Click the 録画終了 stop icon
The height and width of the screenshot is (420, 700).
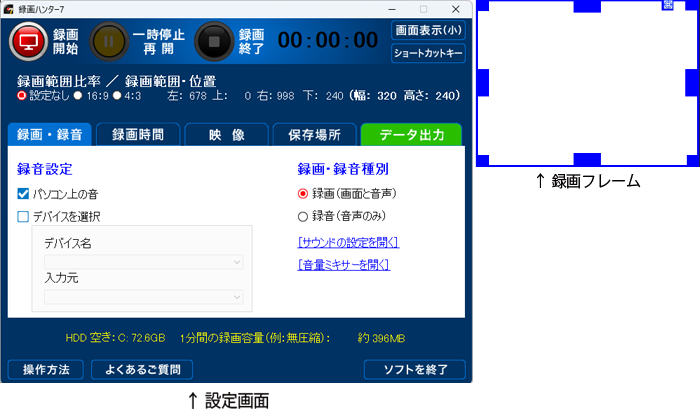tap(214, 41)
